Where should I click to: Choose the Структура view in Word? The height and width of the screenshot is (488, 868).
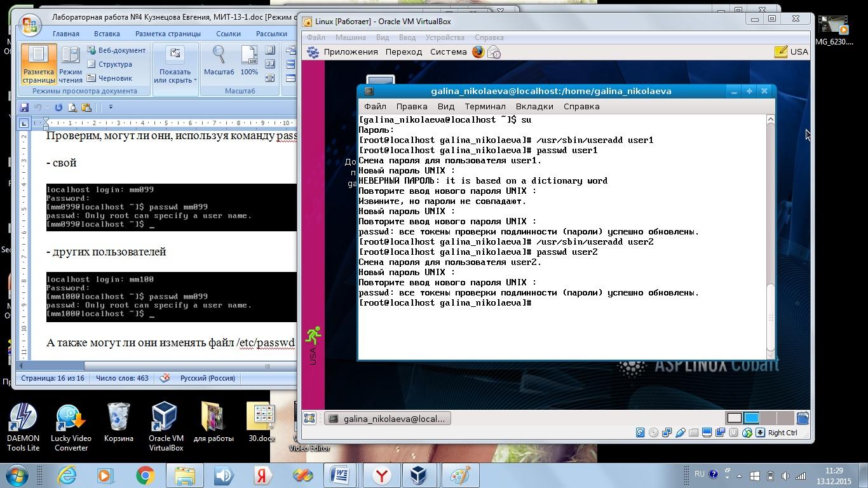[x=109, y=64]
